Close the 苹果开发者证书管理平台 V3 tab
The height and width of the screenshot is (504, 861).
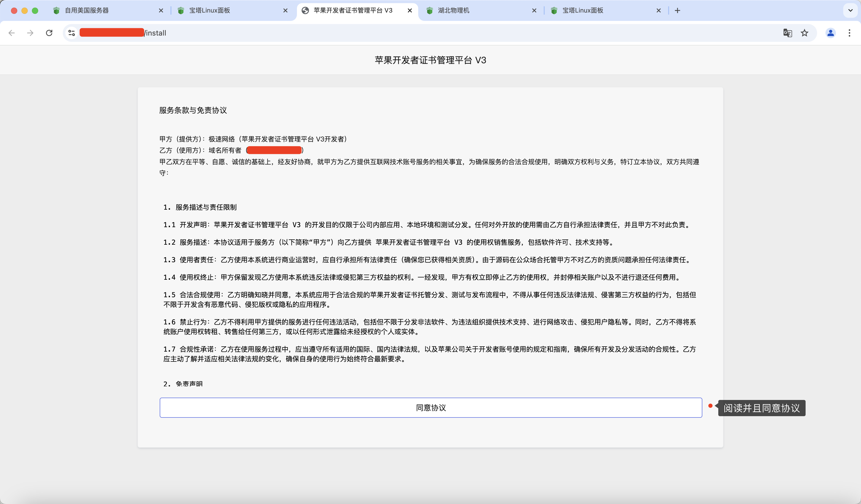[x=410, y=11]
